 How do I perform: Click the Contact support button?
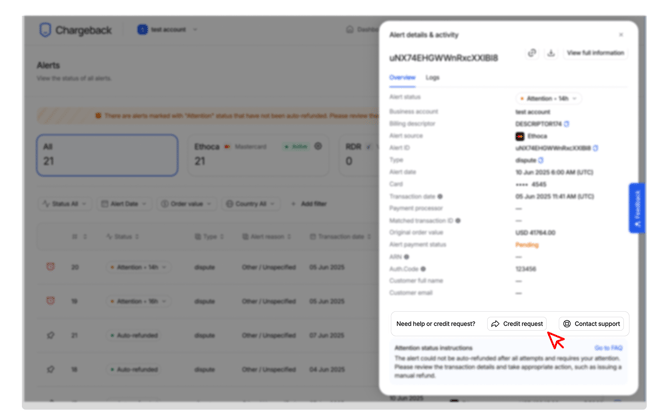pos(591,324)
